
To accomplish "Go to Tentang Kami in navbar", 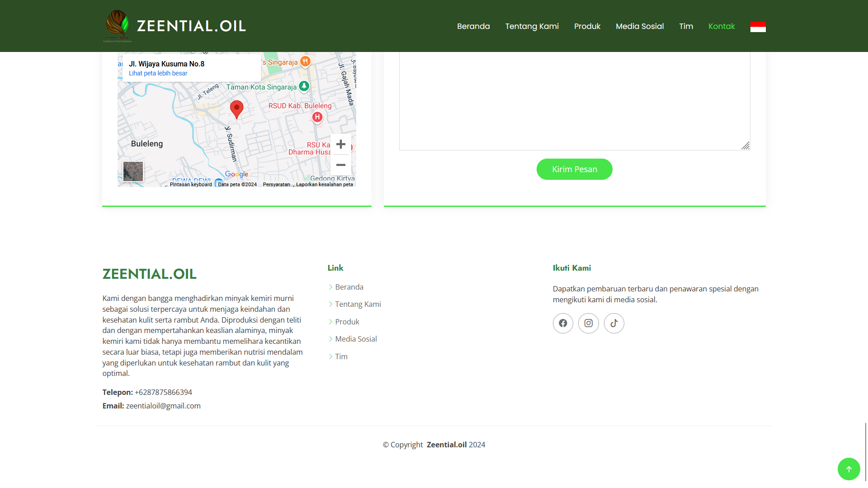I will (x=532, y=26).
